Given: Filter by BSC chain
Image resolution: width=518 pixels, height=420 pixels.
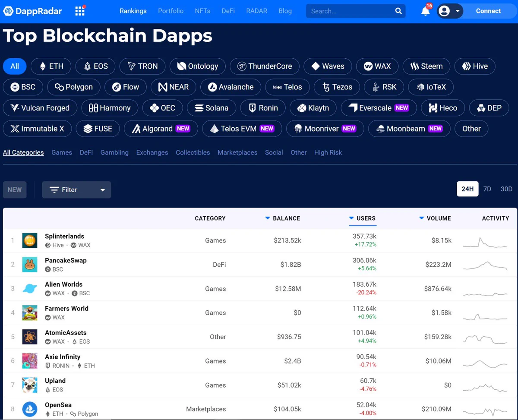Looking at the screenshot, I should (x=23, y=87).
